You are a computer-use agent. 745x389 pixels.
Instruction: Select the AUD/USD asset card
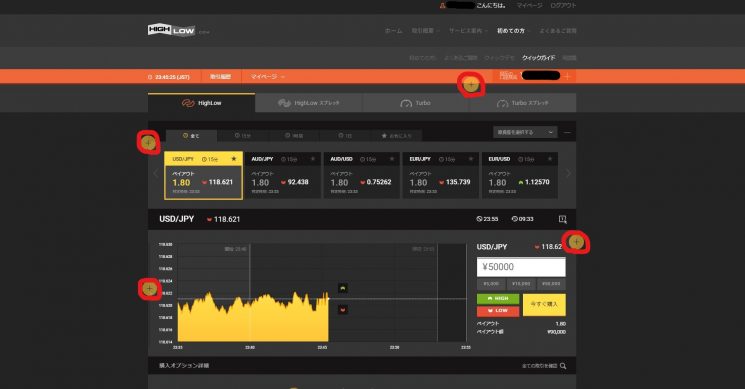click(362, 175)
